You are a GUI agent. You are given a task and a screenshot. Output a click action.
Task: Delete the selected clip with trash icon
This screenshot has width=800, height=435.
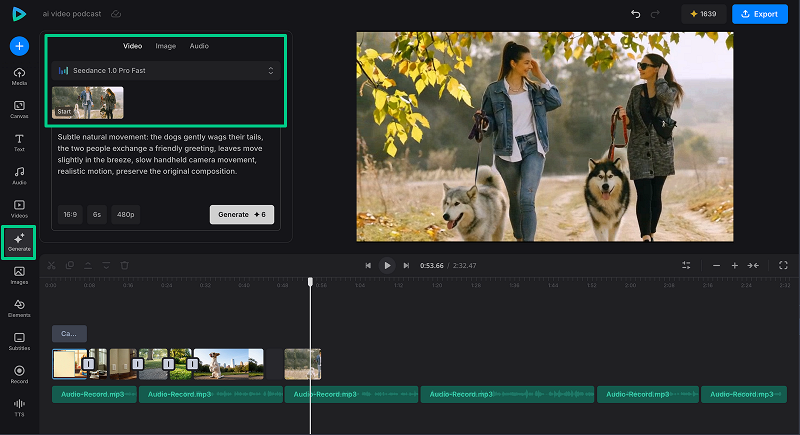coord(124,265)
